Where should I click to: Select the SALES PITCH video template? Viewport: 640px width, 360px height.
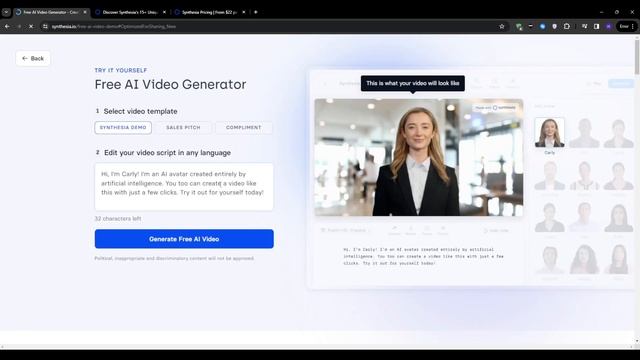point(183,127)
